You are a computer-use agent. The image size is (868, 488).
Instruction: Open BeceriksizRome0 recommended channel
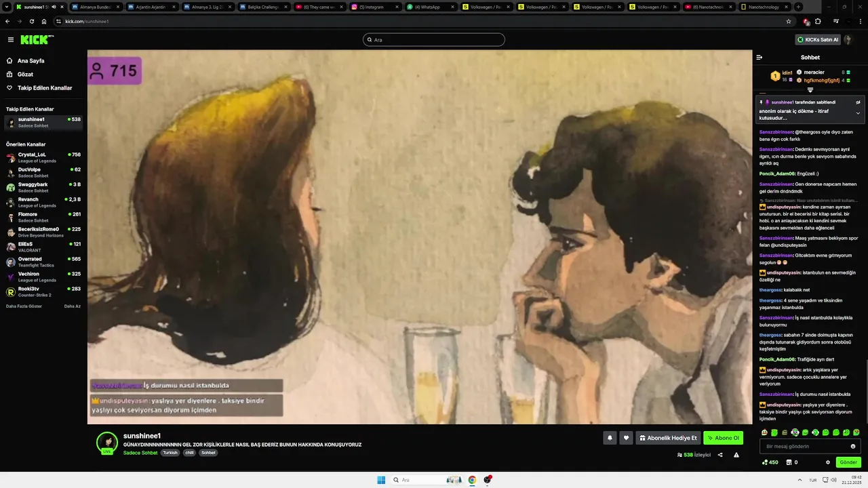[x=43, y=232]
